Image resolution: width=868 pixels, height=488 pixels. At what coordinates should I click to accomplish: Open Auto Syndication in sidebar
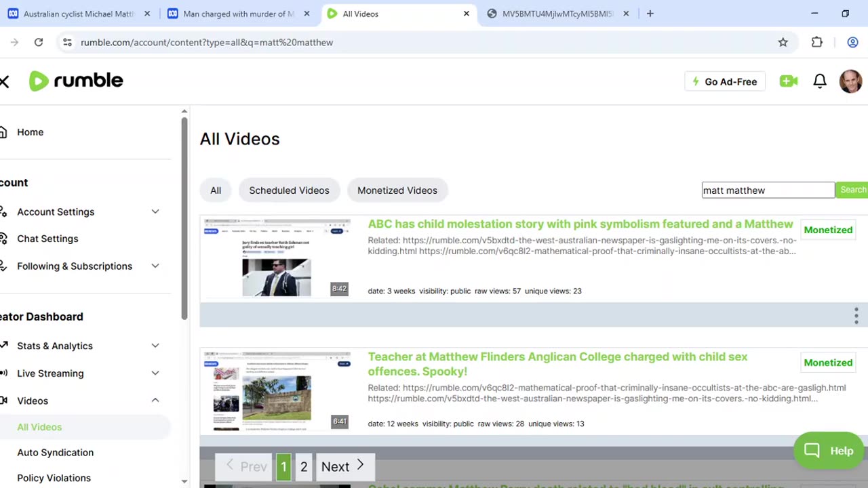(x=56, y=452)
